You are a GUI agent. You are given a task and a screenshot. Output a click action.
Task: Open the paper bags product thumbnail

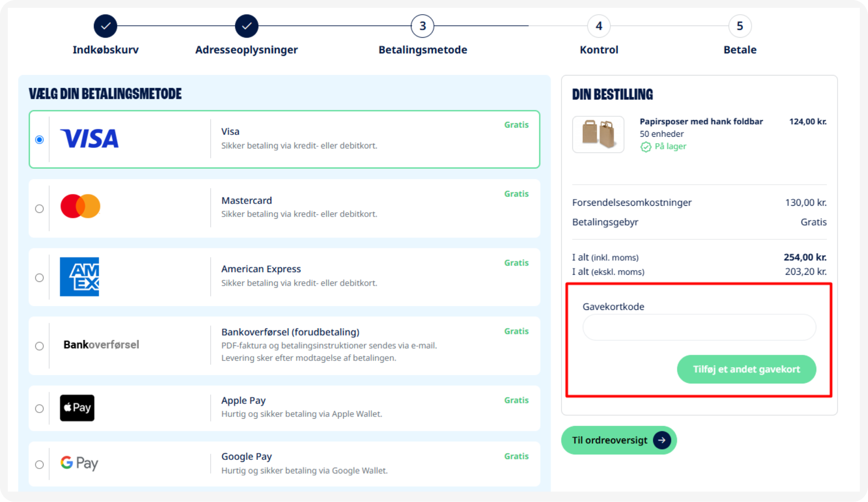coord(598,134)
